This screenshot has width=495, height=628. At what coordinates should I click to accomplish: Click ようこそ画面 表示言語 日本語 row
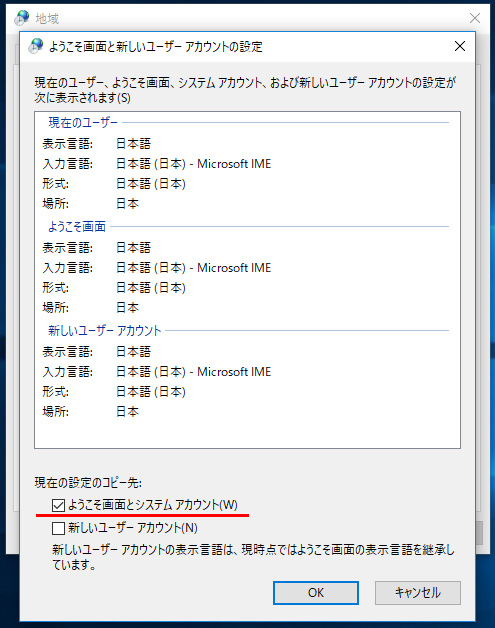[97, 248]
